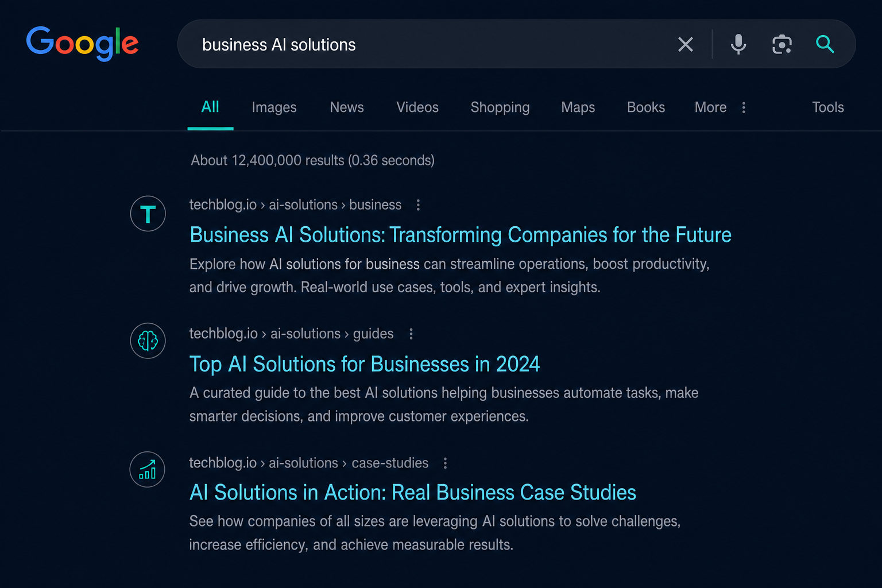Open Top AI Solutions for Businesses in 2024
The image size is (882, 588).
coord(365,364)
